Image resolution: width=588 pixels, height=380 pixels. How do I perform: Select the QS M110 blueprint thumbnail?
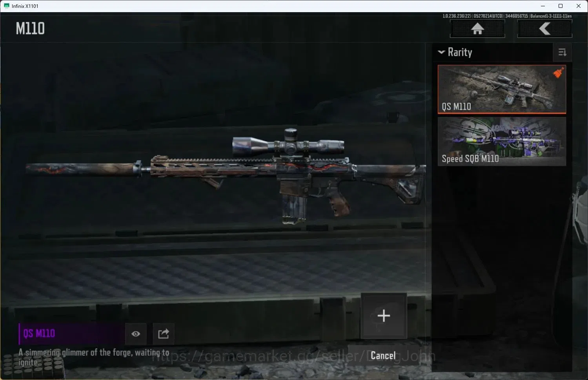[x=502, y=90]
